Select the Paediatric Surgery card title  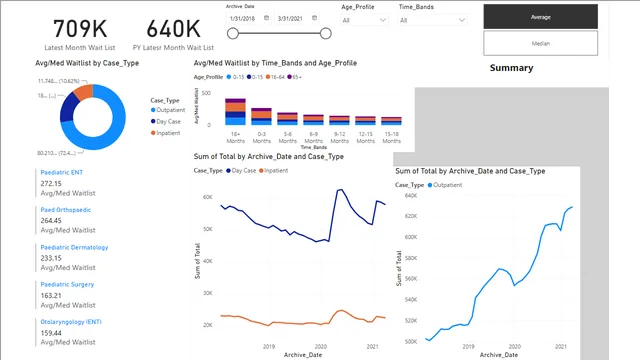67,284
